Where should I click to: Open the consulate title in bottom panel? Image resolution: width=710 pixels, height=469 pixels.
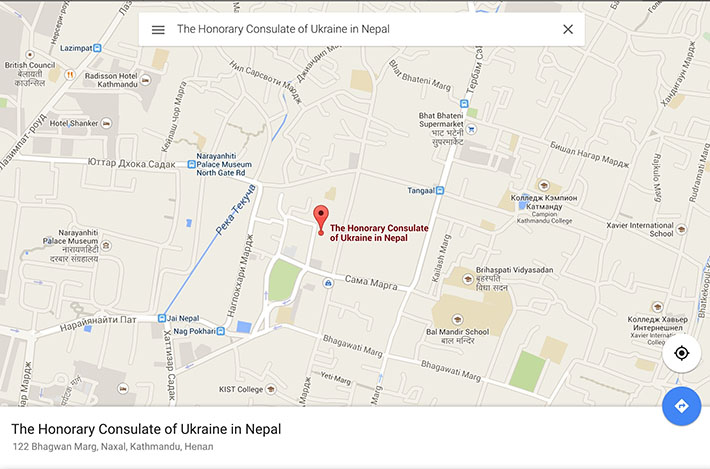point(146,429)
